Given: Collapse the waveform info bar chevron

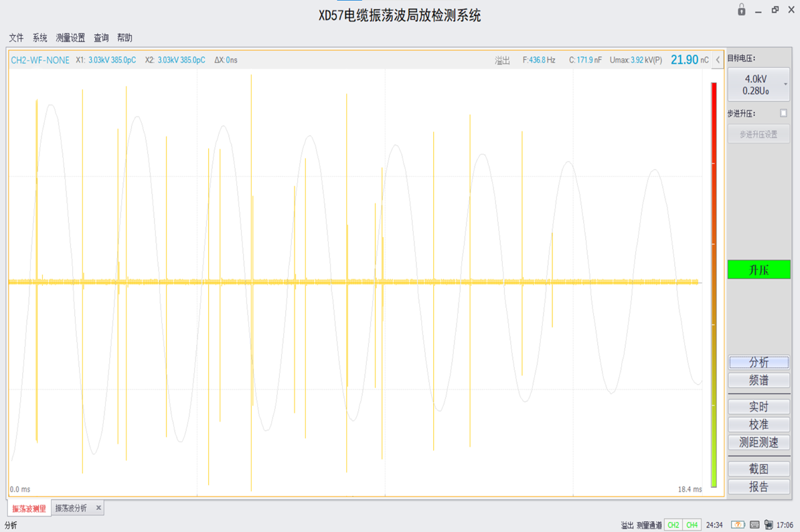Looking at the screenshot, I should [x=718, y=60].
